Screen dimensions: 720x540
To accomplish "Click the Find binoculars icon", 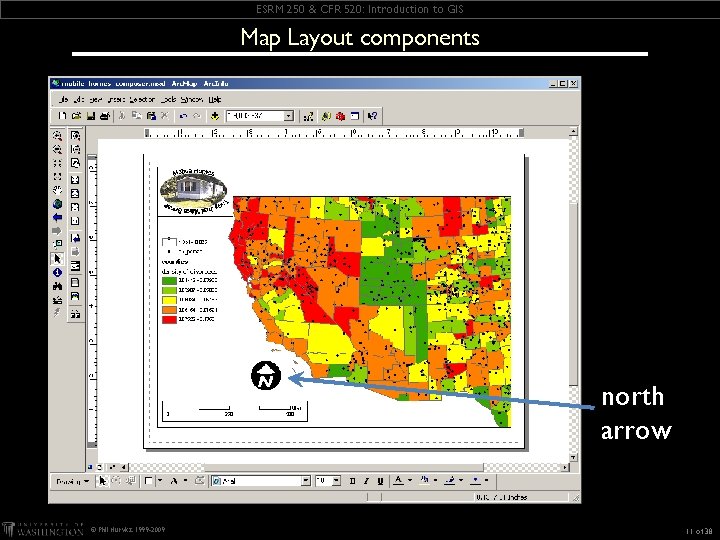I will (57, 286).
